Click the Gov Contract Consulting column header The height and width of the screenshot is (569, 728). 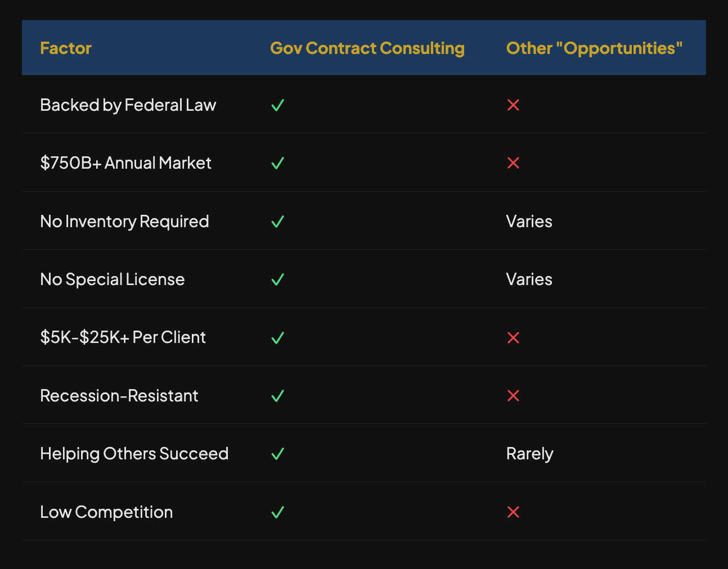pyautogui.click(x=367, y=48)
